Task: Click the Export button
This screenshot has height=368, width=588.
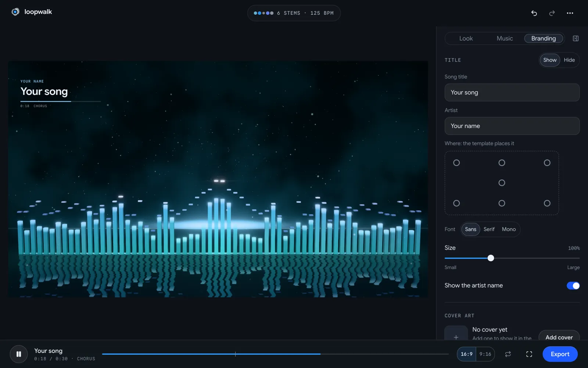Action: 560,354
